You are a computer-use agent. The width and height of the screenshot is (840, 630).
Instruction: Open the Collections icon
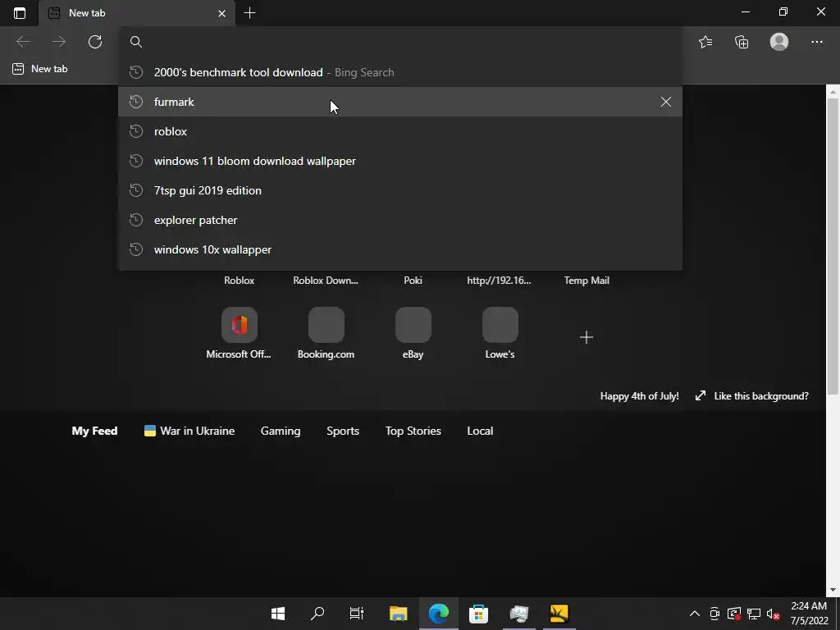742,42
